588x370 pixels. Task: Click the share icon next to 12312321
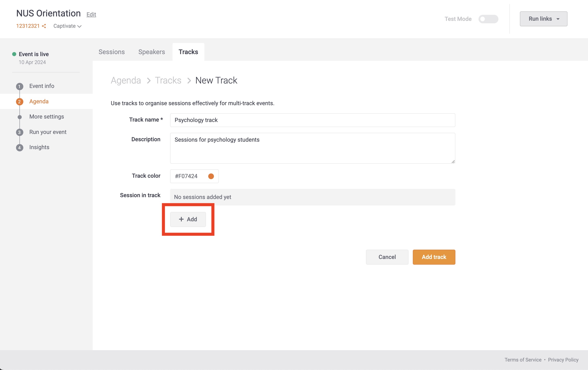coord(44,26)
